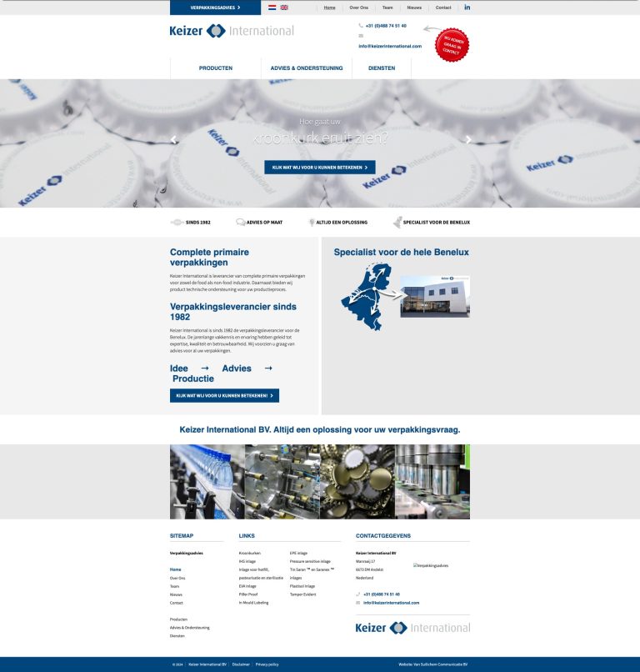The height and width of the screenshot is (672, 640).
Task: Open the Verpakkingsadvies button in the top bar
Action: pos(216,8)
